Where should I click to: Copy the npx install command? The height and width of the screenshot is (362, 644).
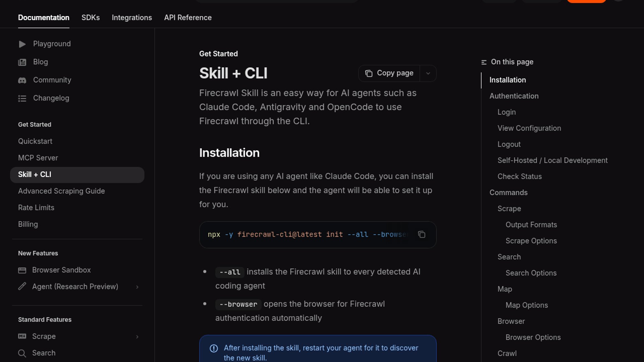422,235
